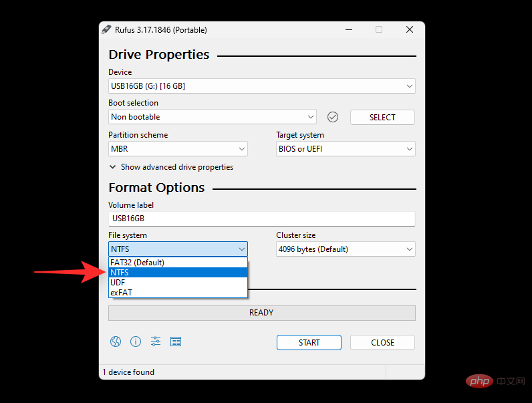Choose exFAT file system option
The height and width of the screenshot is (403, 532).
click(178, 293)
